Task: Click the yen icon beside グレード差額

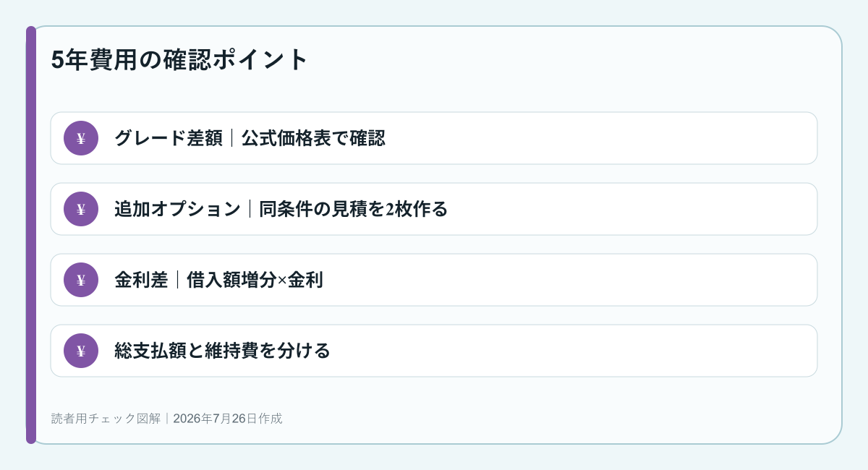Action: coord(81,138)
